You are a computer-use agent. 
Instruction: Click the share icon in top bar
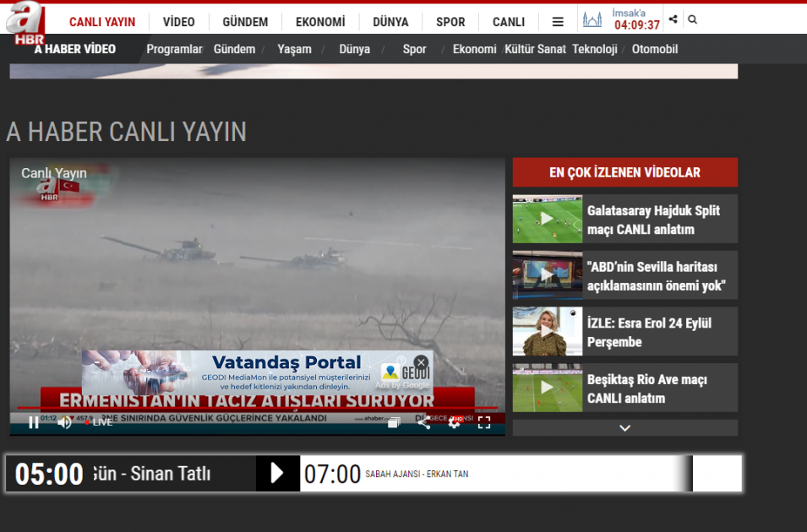673,19
